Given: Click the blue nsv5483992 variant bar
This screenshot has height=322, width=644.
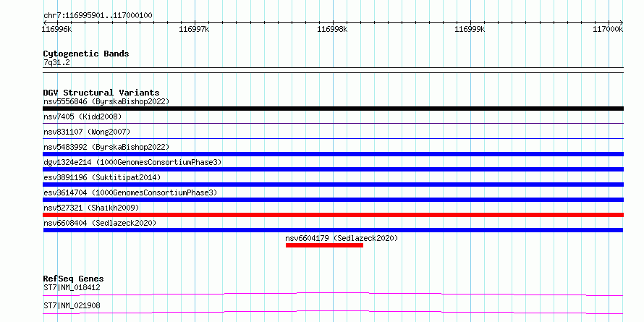Looking at the screenshot, I should coord(333,154).
